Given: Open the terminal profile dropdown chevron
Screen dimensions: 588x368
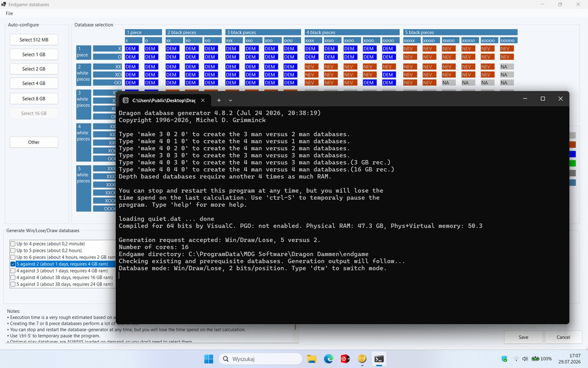Looking at the screenshot, I should (231, 100).
